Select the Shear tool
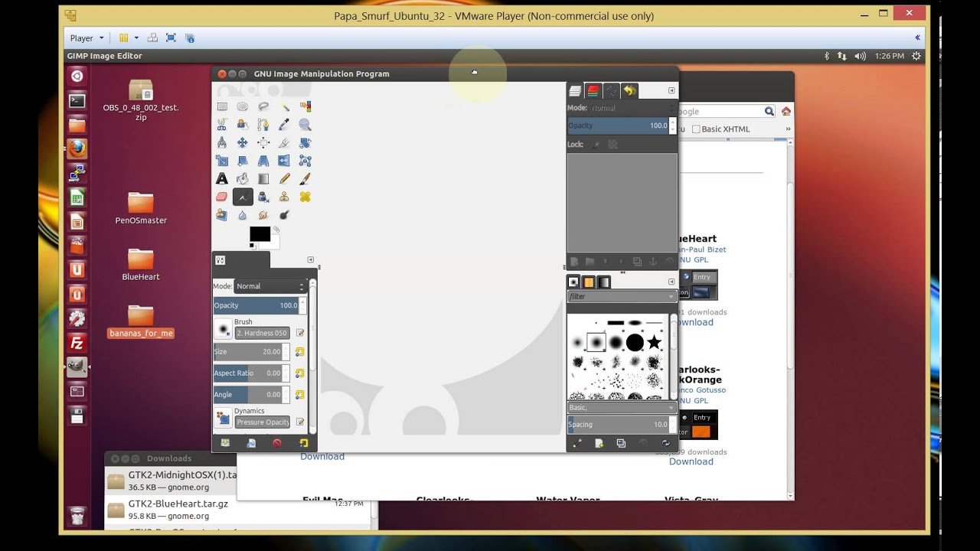 coord(243,161)
